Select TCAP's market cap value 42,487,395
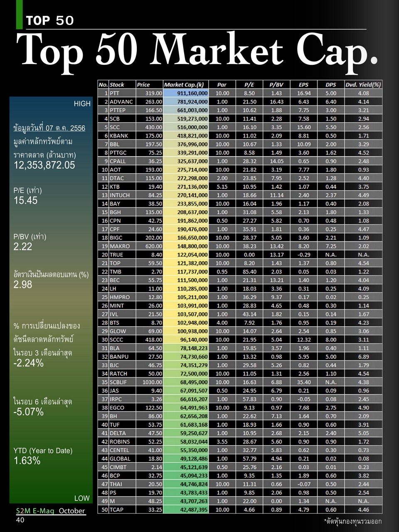The width and height of the screenshot is (399, 532). coord(186,510)
